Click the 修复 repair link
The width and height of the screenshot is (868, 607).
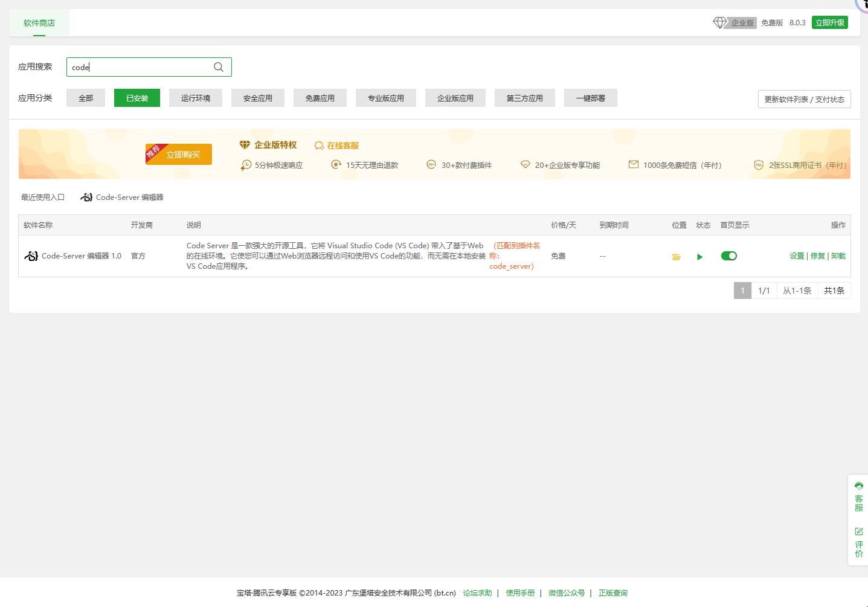pos(817,256)
